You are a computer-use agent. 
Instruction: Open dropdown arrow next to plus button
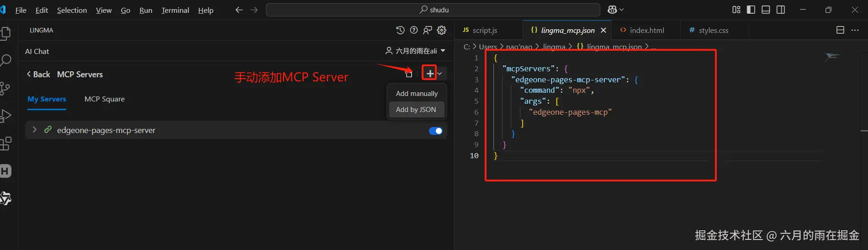(439, 74)
